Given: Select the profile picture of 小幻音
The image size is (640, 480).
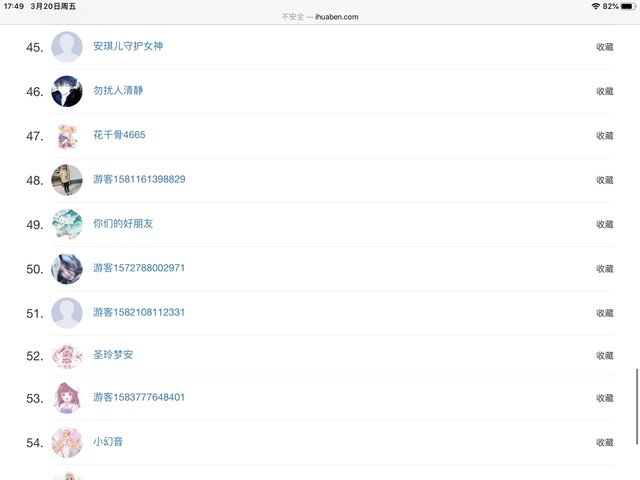Looking at the screenshot, I should pyautogui.click(x=67, y=442).
